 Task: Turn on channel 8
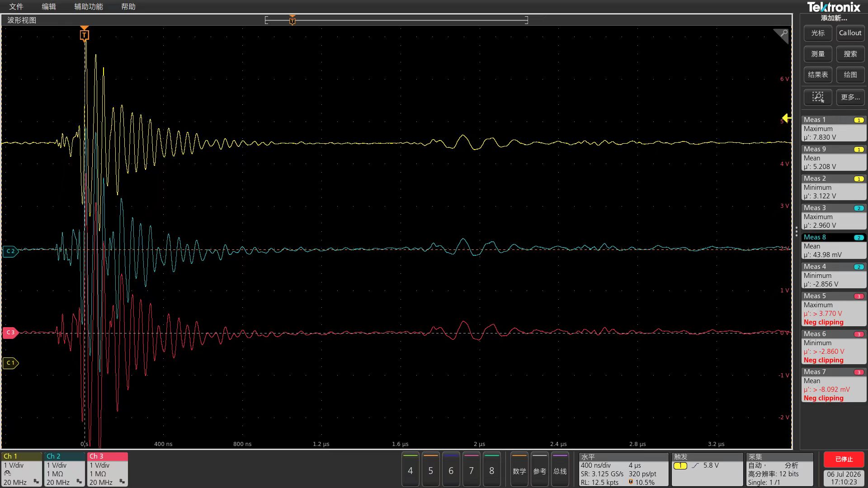(491, 470)
